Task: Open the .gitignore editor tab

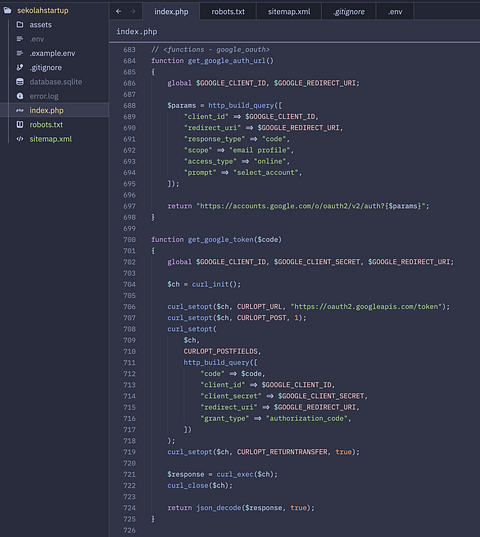Action: pyautogui.click(x=349, y=12)
